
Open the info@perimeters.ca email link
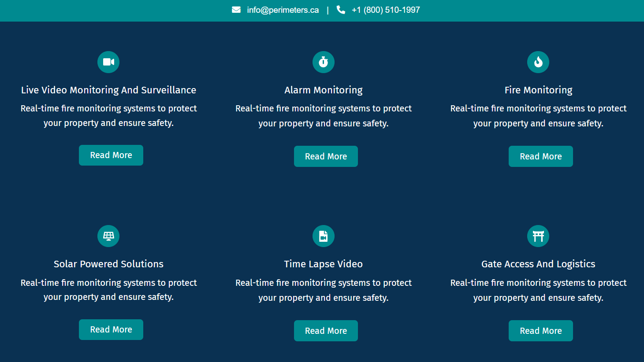click(x=283, y=10)
